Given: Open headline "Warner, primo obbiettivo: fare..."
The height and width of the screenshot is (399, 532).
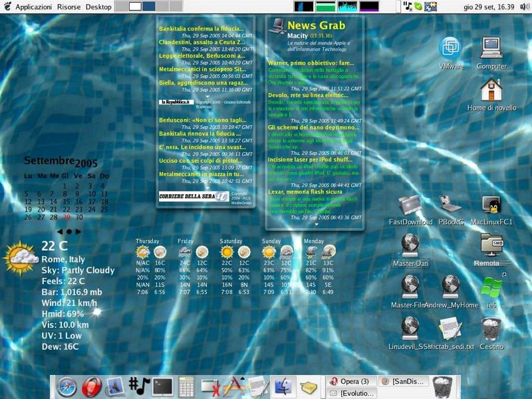Looking at the screenshot, I should click(x=311, y=63).
